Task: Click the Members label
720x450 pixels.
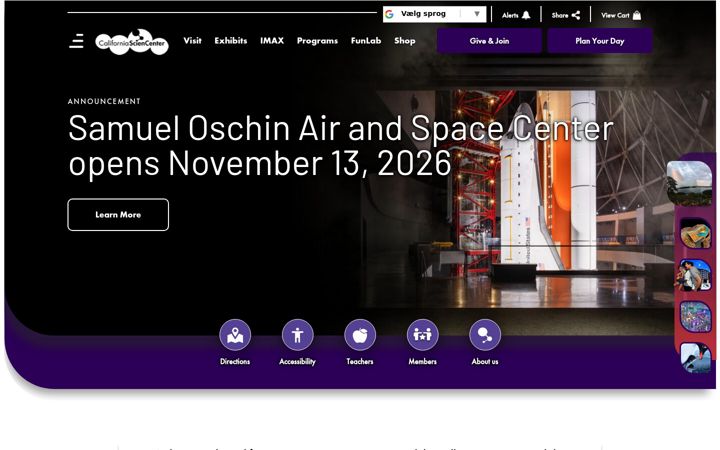Action: pos(422,361)
